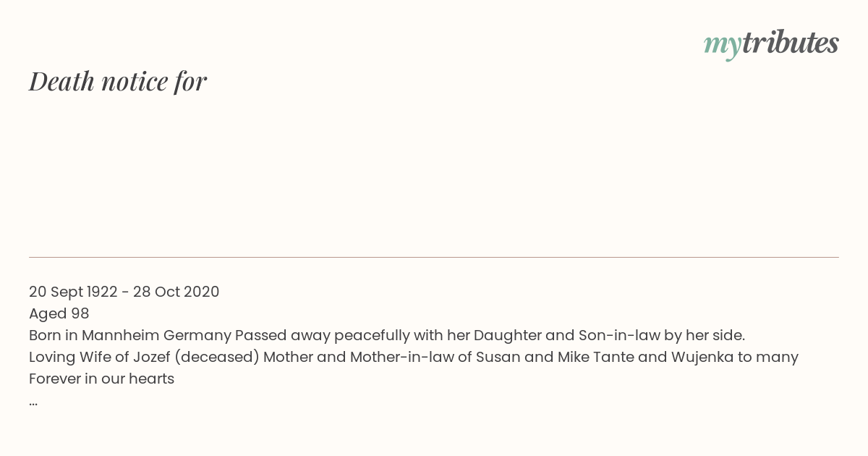Select the "Aged 98" text

[59, 313]
